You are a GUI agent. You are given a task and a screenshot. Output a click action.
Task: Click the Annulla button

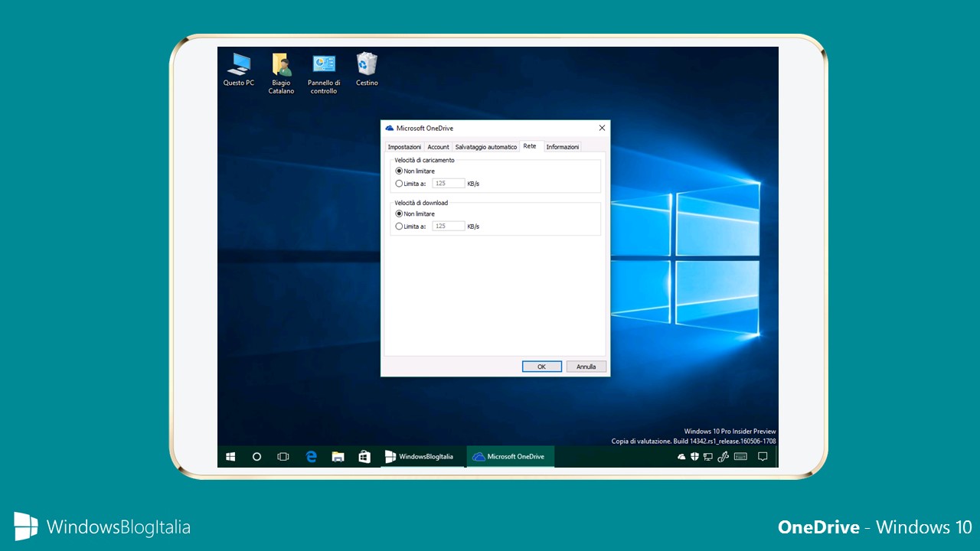586,367
